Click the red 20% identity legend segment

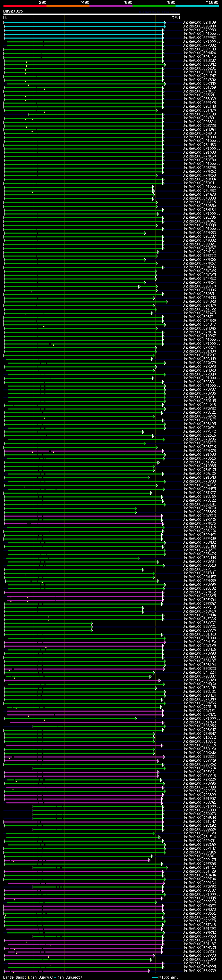(25, 7)
